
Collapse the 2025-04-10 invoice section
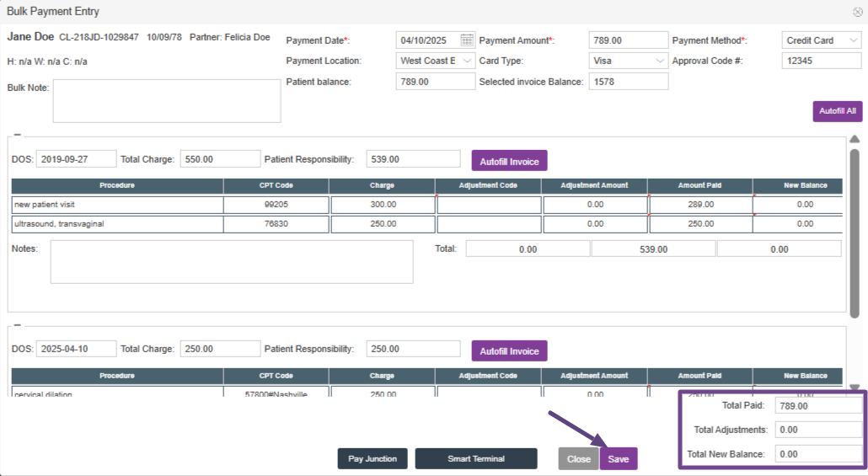point(18,324)
